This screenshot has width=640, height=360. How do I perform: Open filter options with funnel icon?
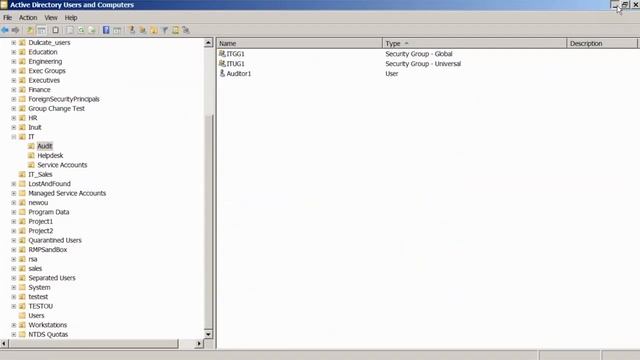coord(164,30)
